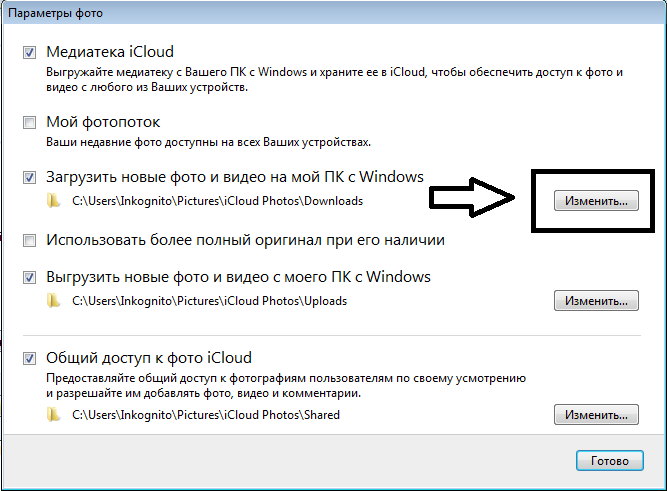Click the Uploads folder path text
667x491 pixels.
(209, 301)
